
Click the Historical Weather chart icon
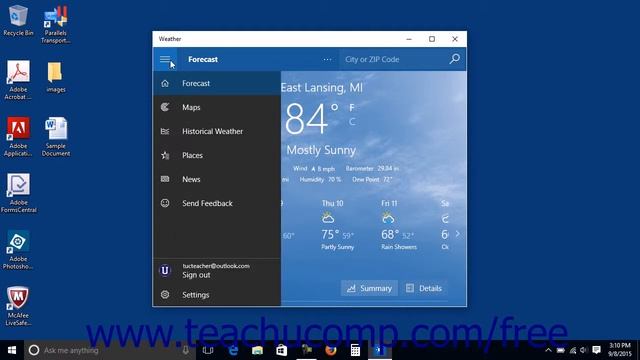point(165,131)
